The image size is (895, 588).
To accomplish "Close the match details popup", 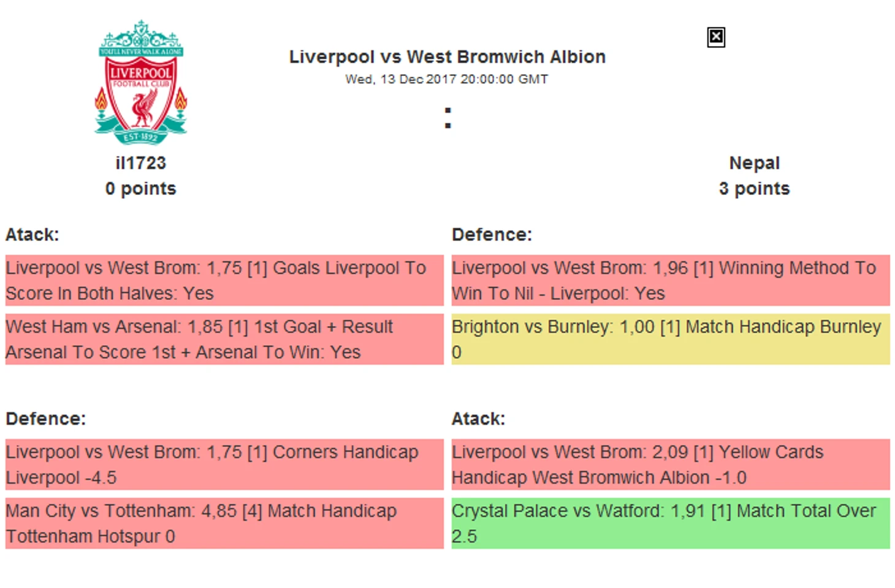I will (x=715, y=37).
